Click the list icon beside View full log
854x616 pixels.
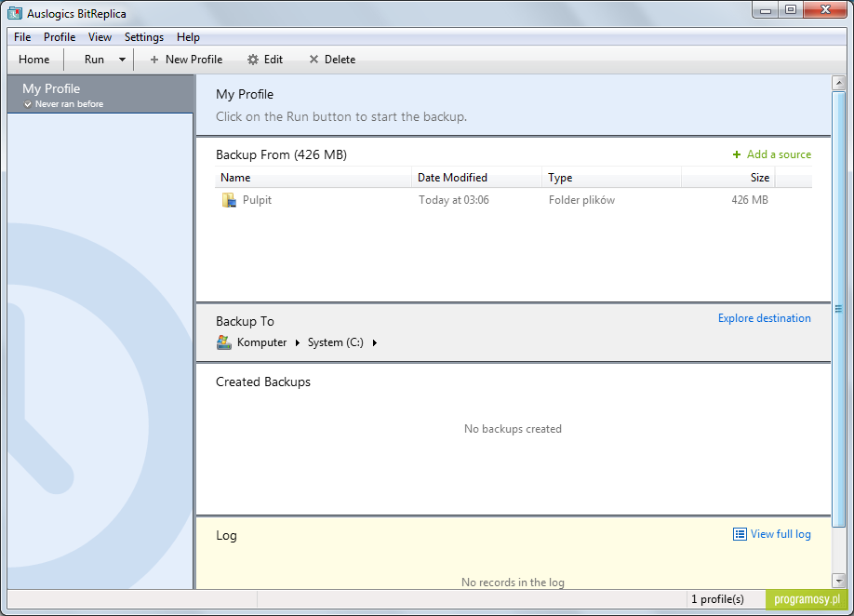[x=740, y=534]
